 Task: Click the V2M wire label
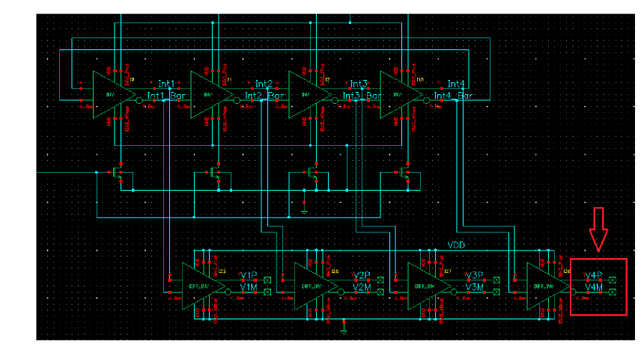362,287
